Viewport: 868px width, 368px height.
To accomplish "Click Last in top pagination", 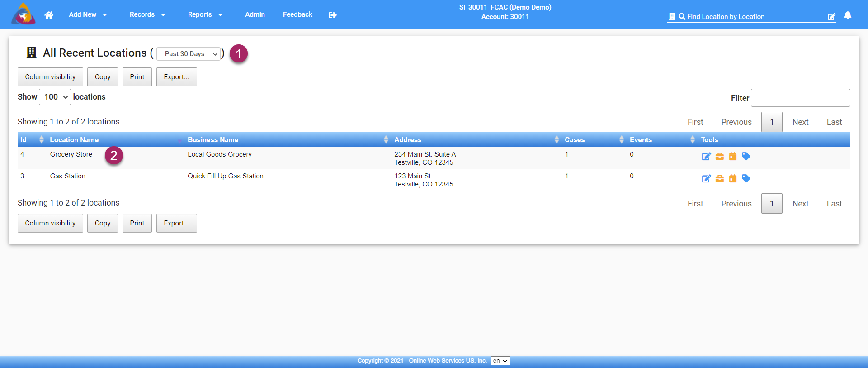I will (834, 122).
